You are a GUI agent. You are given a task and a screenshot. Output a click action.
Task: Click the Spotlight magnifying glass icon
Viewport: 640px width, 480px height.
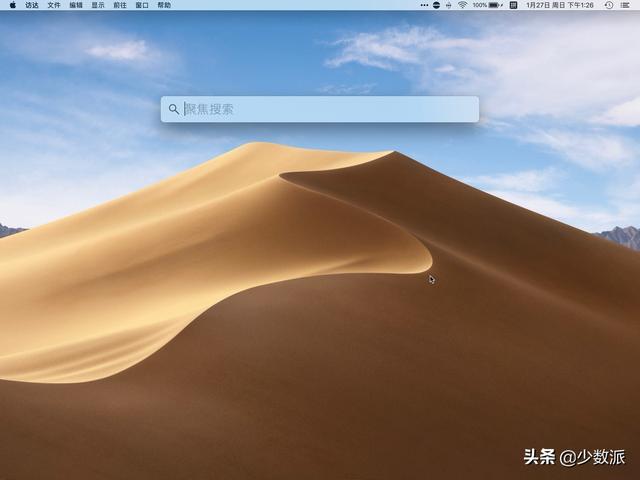pos(174,109)
